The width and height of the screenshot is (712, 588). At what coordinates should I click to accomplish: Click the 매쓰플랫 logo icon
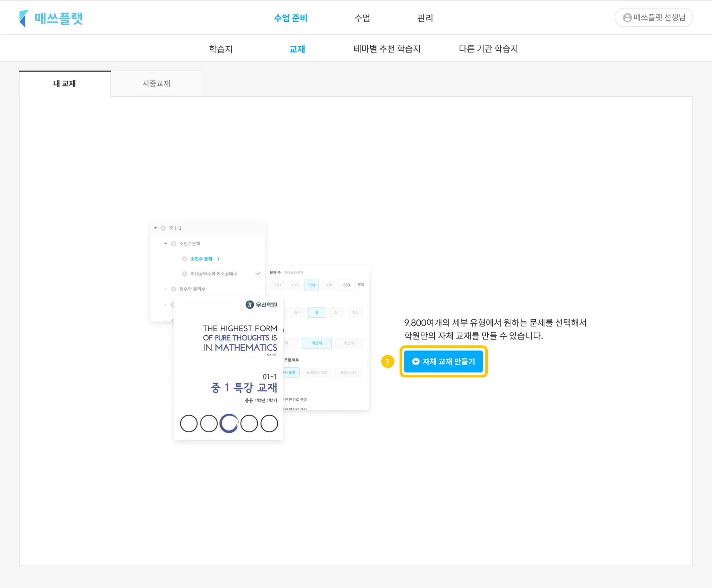(x=24, y=18)
